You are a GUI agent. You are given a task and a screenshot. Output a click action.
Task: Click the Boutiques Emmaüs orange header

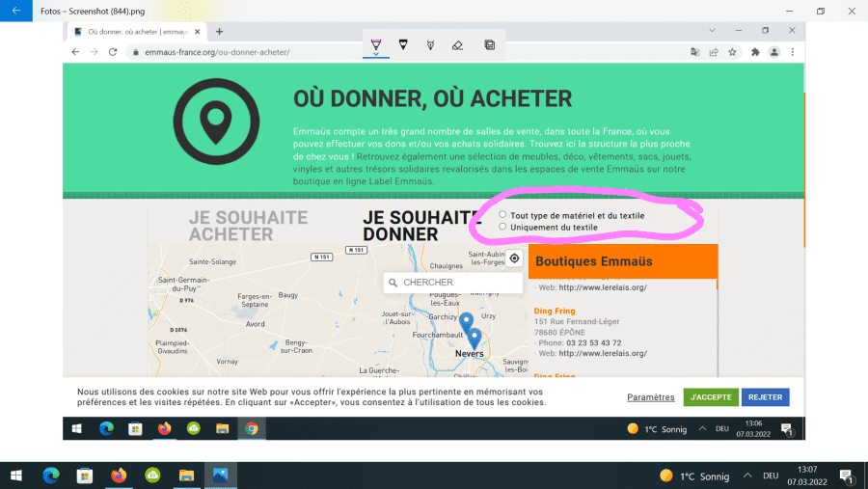(x=623, y=261)
